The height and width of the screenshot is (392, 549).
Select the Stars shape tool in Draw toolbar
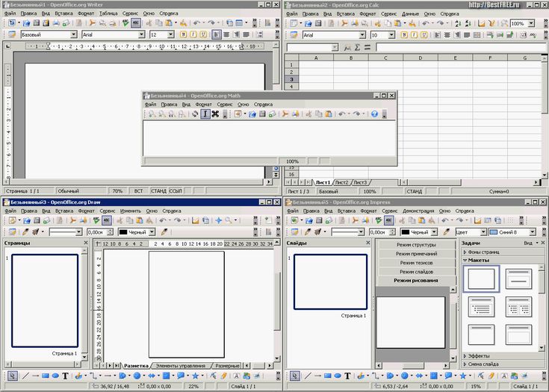[x=196, y=376]
